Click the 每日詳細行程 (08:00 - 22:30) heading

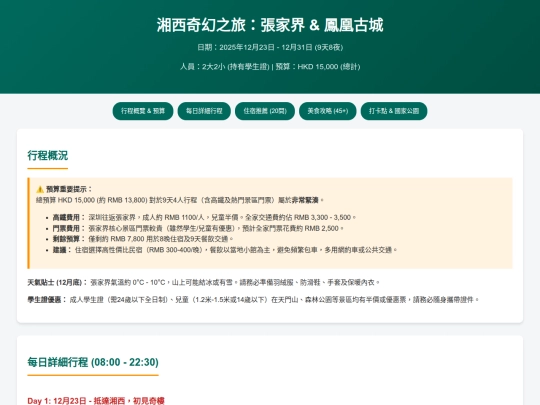click(x=93, y=362)
